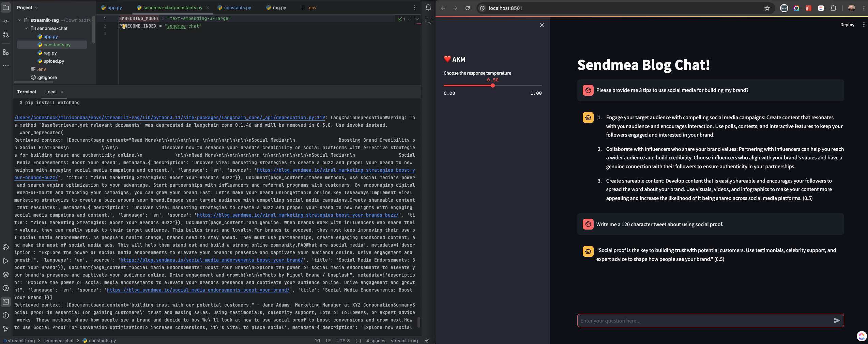Open the social-media-endorsements-boost-your-brand link on the last line
This screenshot has width=868, height=344.
198,290
